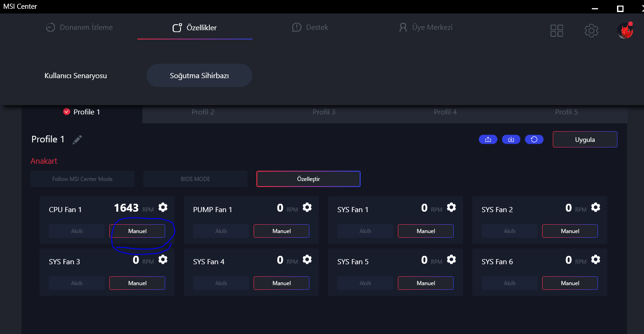Screen dimensions: 644x334
Task: Click the 1643 RPM reading
Action: (x=134, y=208)
